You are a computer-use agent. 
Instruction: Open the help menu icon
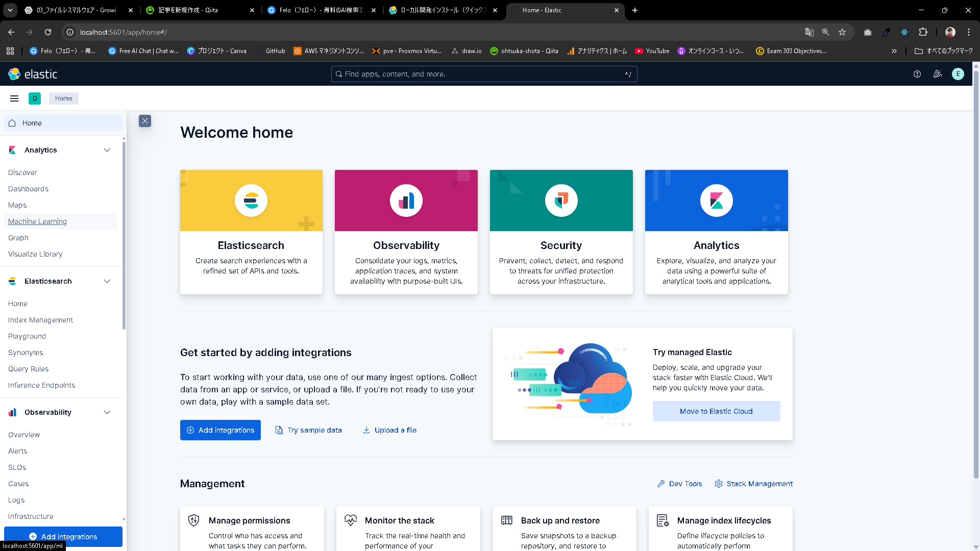click(917, 74)
